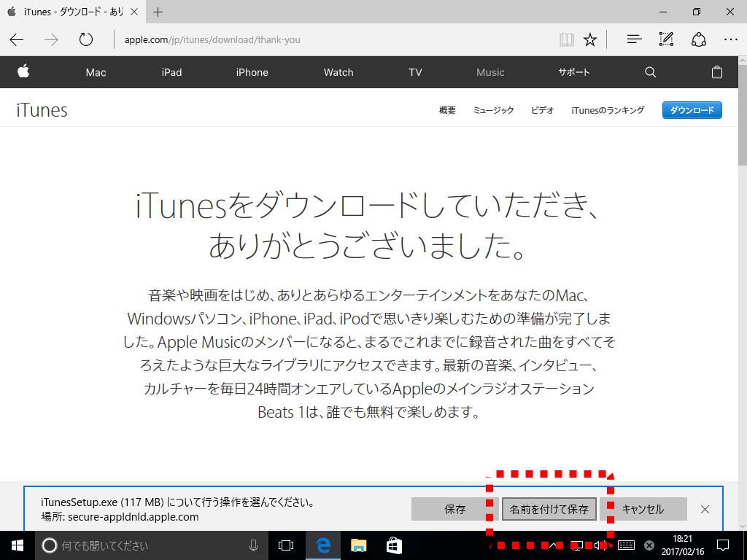
Task: Open a new tab with plus button
Action: (158, 12)
